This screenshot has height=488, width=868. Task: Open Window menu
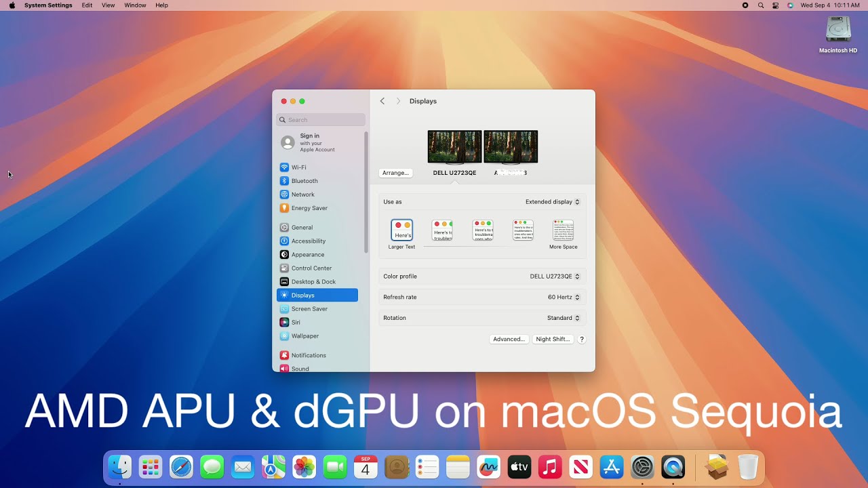pos(135,5)
